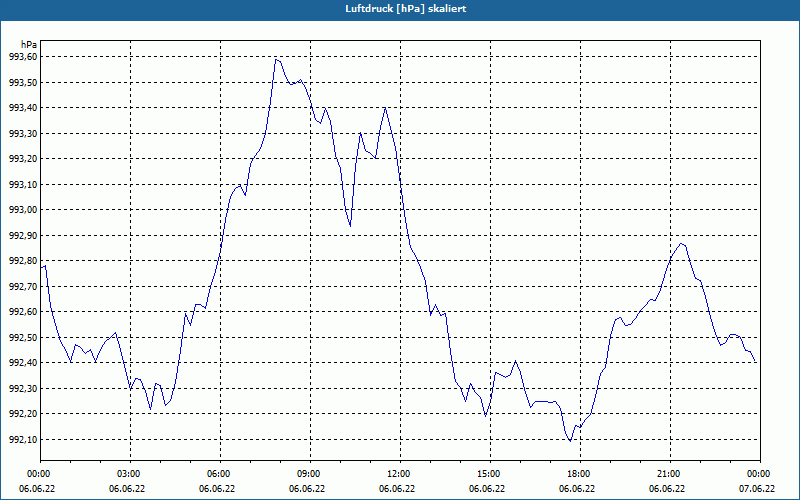800x500 pixels.
Task: Select the 993,00 y-axis value
Action: tap(23, 210)
